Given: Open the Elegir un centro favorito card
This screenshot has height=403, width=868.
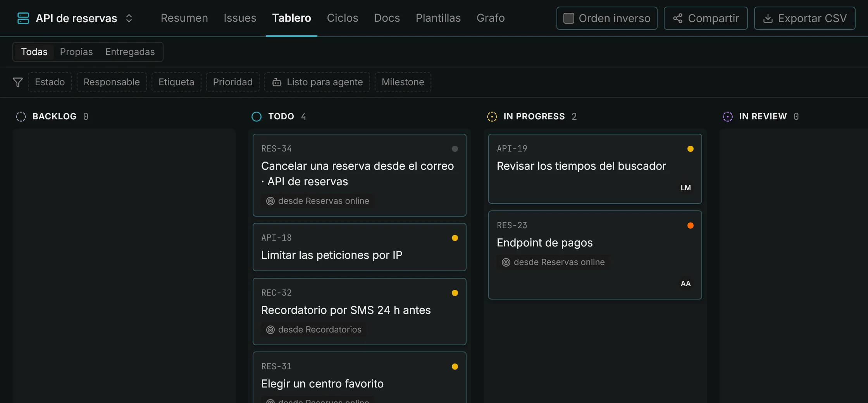Looking at the screenshot, I should click(360, 377).
